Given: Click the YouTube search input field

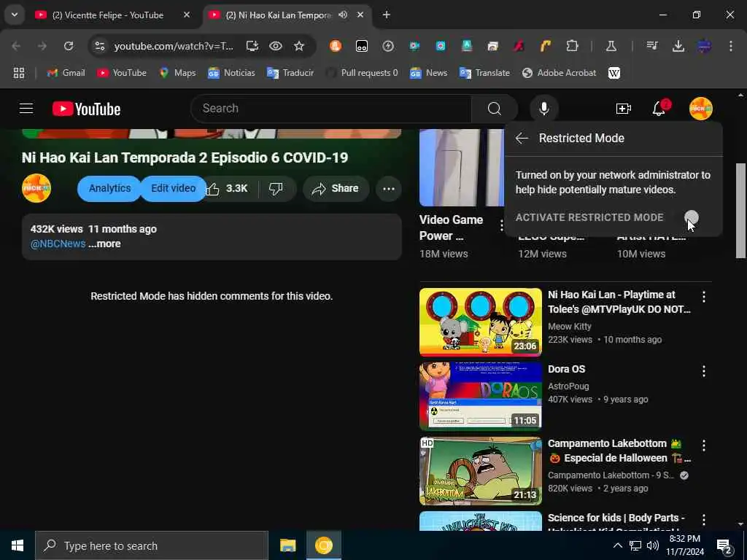Looking at the screenshot, I should point(331,109).
